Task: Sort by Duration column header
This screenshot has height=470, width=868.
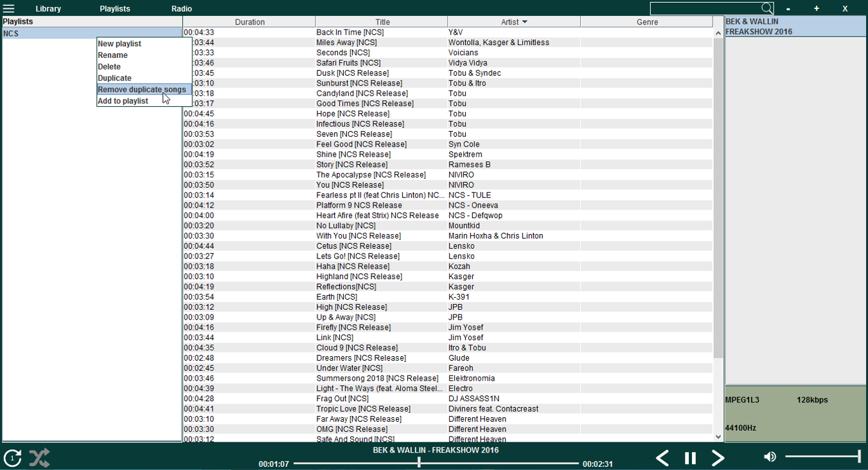Action: (249, 22)
